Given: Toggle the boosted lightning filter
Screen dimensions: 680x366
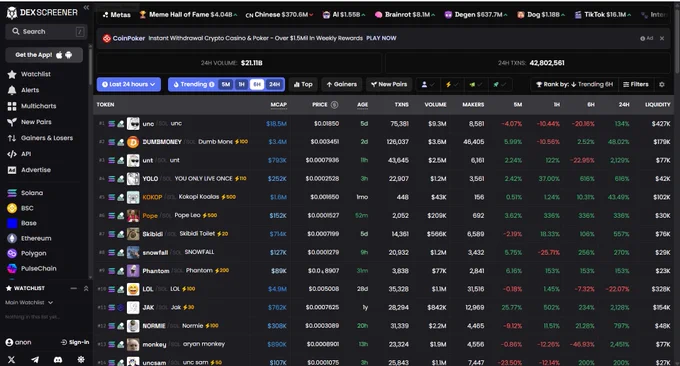Looking at the screenshot, I should (x=451, y=85).
